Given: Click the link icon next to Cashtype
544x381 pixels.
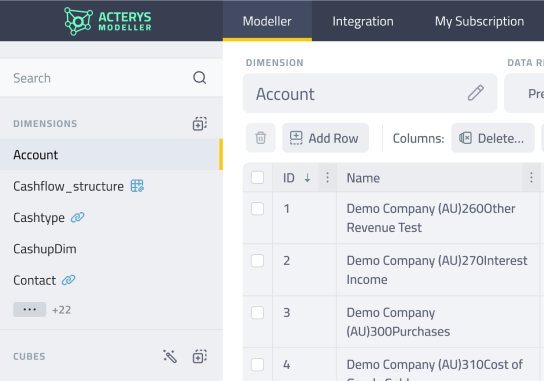Looking at the screenshot, I should pyautogui.click(x=77, y=217).
